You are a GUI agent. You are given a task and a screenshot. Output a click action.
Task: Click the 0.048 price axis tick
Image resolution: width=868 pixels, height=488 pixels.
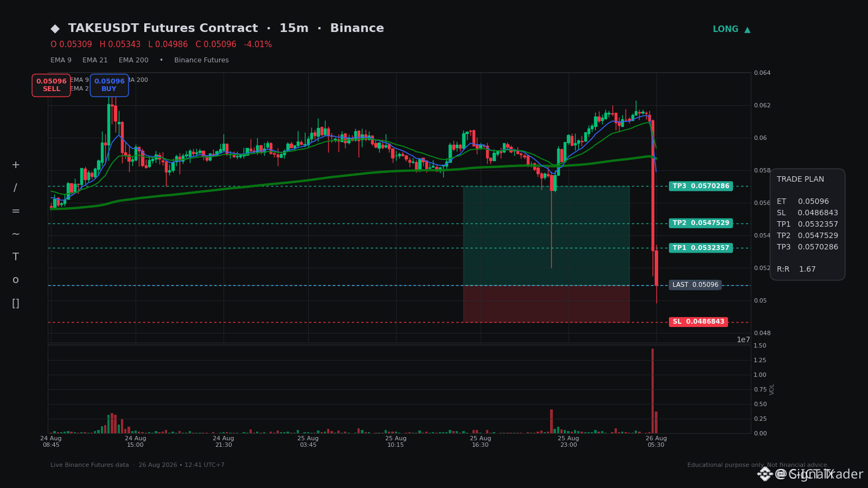pos(762,333)
